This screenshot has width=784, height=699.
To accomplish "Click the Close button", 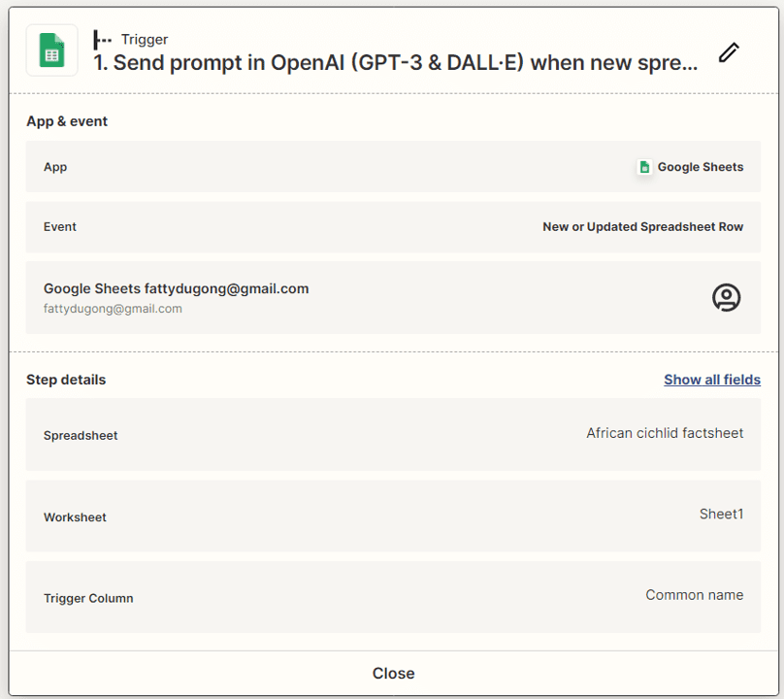I will [394, 674].
